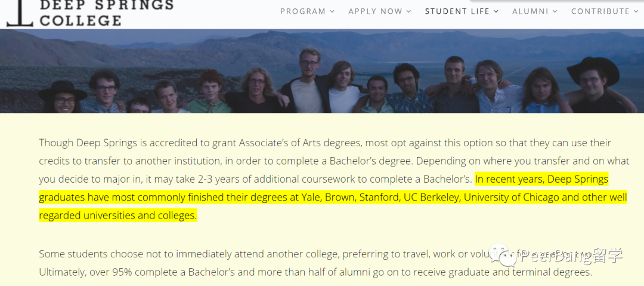Viewport: 644px width, 286px height.
Task: Click the group photo banner image
Action: (322, 70)
